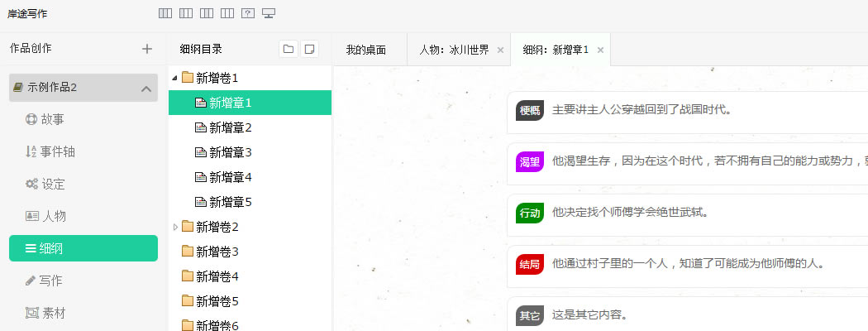The width and height of the screenshot is (868, 331).
Task: Select the all-empty three-column layout icon
Action: point(227,13)
